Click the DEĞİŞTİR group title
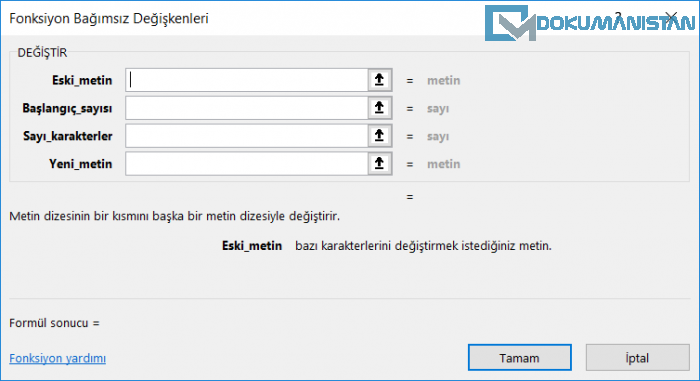 pos(42,53)
